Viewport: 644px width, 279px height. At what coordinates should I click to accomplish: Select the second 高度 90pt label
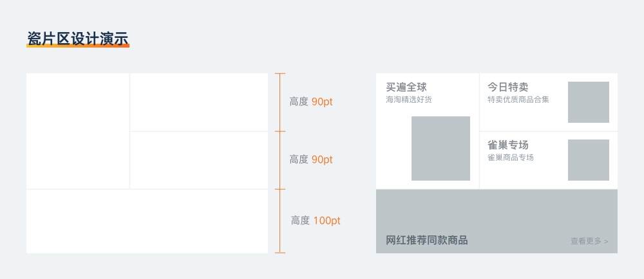tap(311, 160)
